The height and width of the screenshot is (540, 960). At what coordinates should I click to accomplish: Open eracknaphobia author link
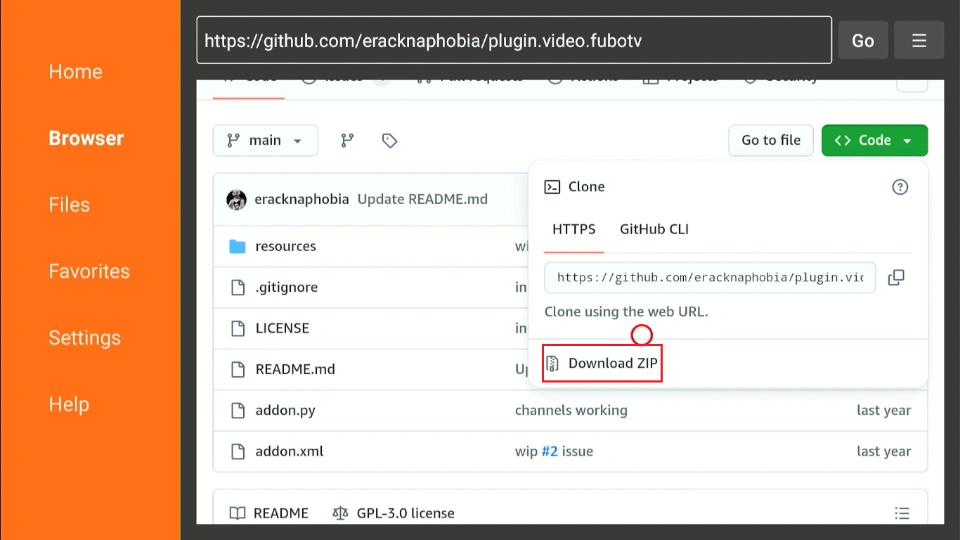(x=302, y=200)
